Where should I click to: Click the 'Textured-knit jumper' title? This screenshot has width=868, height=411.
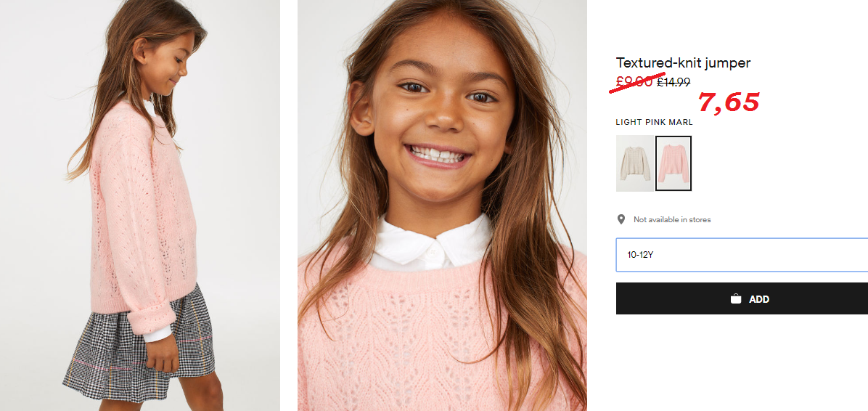683,63
